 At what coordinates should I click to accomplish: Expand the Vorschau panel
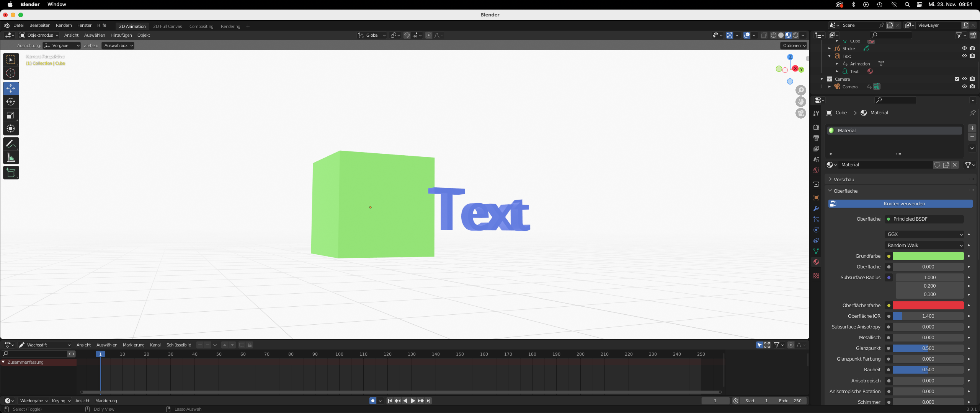pos(844,179)
